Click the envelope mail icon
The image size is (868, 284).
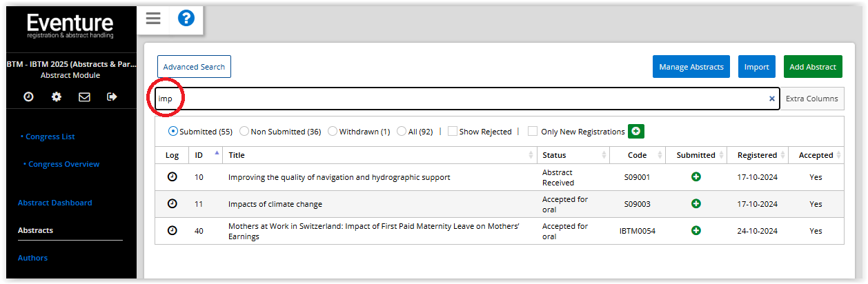tap(84, 97)
